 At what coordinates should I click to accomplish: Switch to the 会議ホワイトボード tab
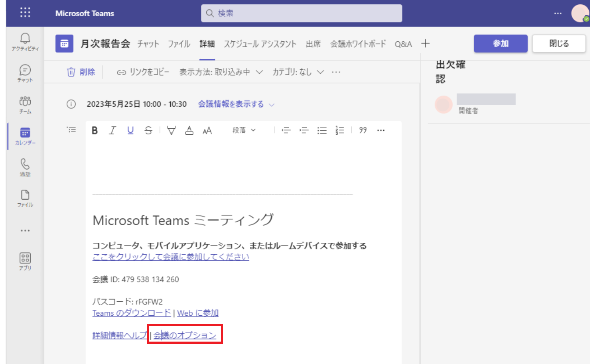click(358, 44)
